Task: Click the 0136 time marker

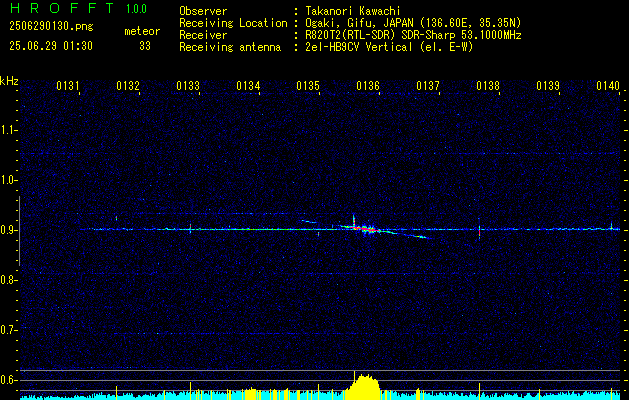Action: 368,85
